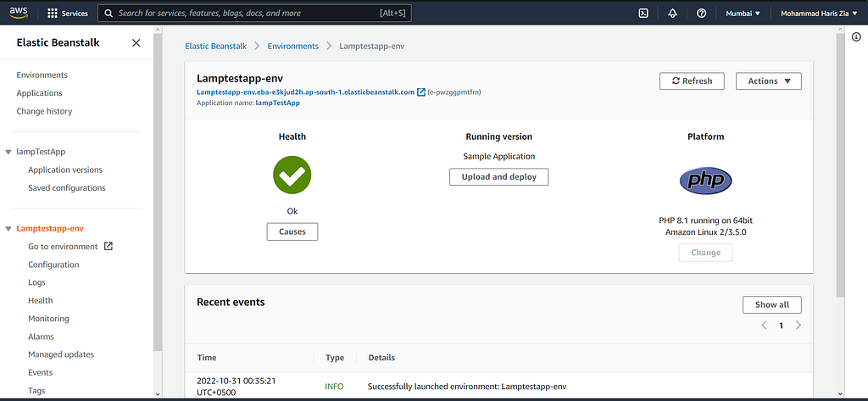This screenshot has width=868, height=401.
Task: Click the green health checkmark icon
Action: click(x=292, y=175)
